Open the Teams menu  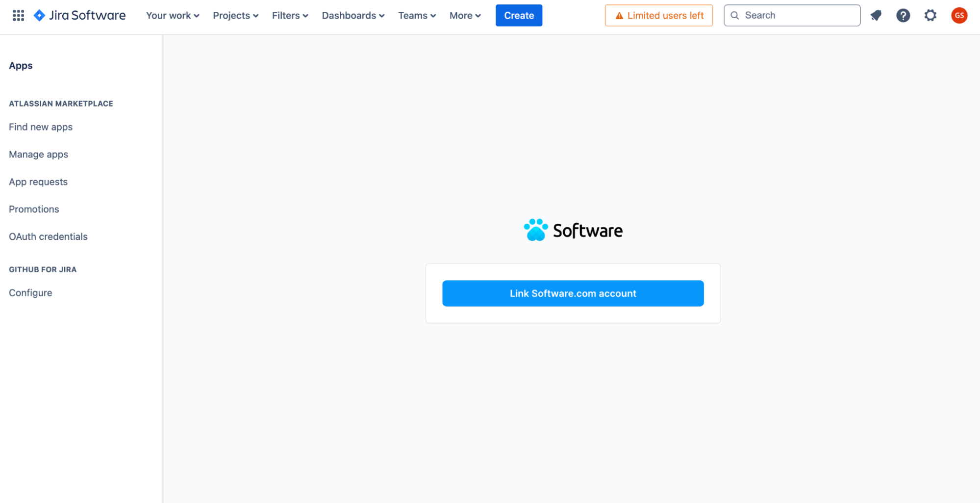(416, 15)
